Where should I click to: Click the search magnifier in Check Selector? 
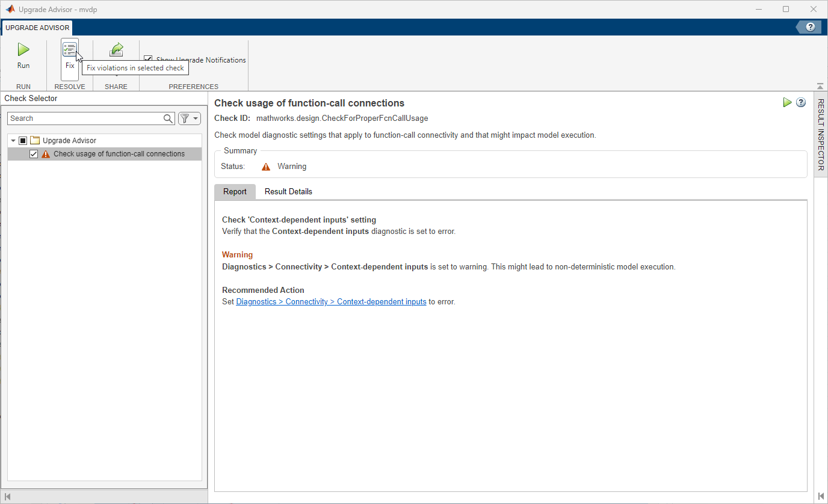point(168,118)
